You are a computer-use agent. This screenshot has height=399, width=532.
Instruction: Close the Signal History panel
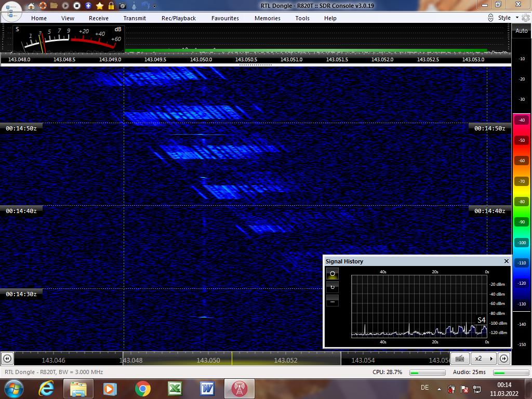(506, 261)
